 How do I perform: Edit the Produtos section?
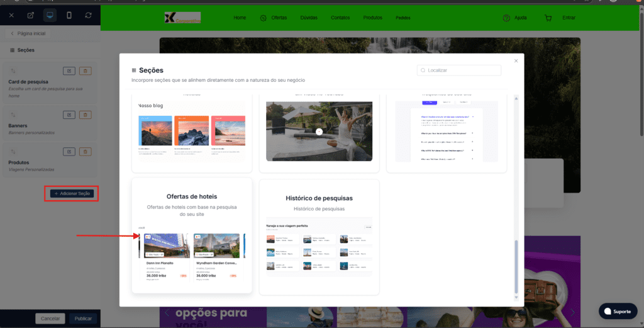(69, 152)
